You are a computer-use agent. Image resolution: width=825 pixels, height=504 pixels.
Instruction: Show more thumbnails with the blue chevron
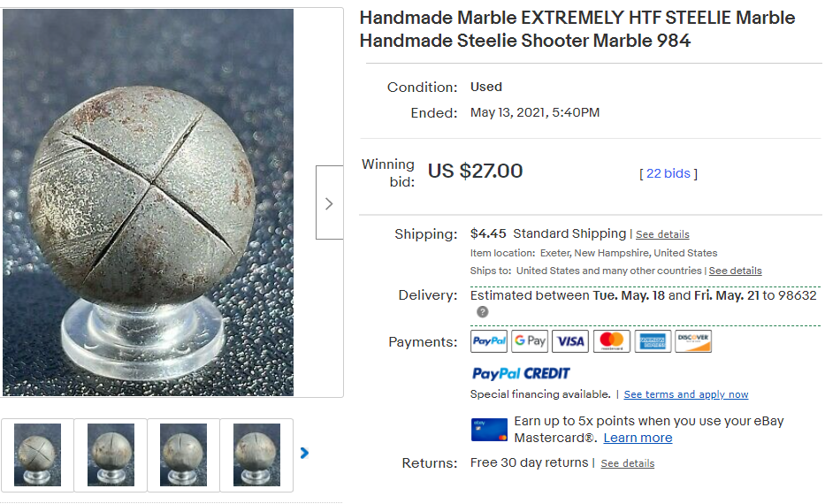tap(304, 453)
